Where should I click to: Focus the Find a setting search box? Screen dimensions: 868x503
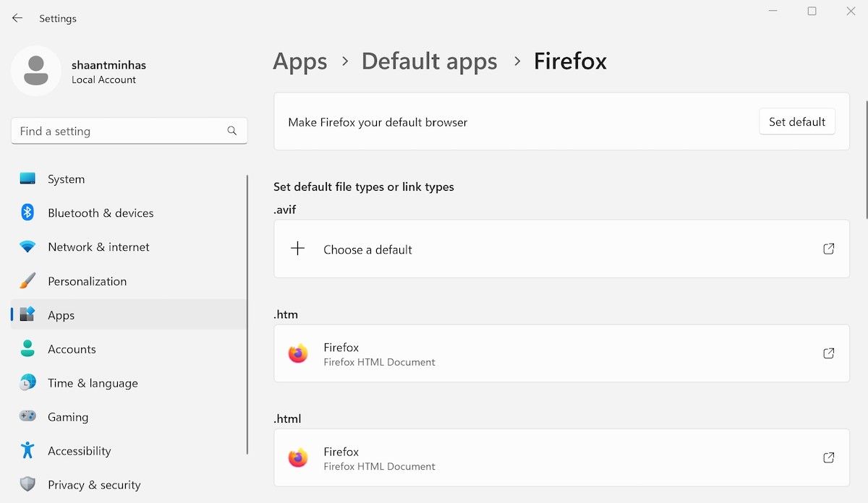tap(119, 131)
